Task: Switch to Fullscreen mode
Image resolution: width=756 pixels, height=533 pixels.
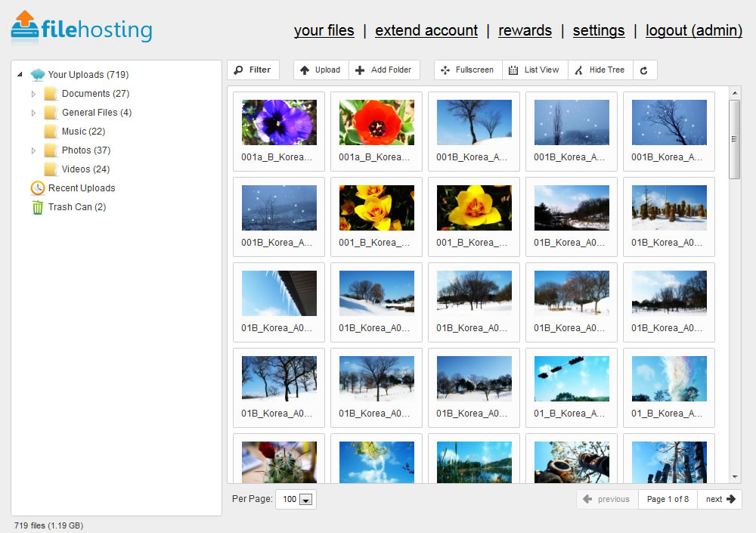Action: (x=468, y=70)
